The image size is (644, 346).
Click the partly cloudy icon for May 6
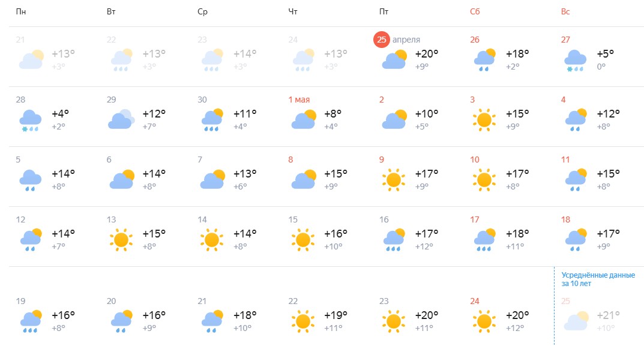pos(121,179)
